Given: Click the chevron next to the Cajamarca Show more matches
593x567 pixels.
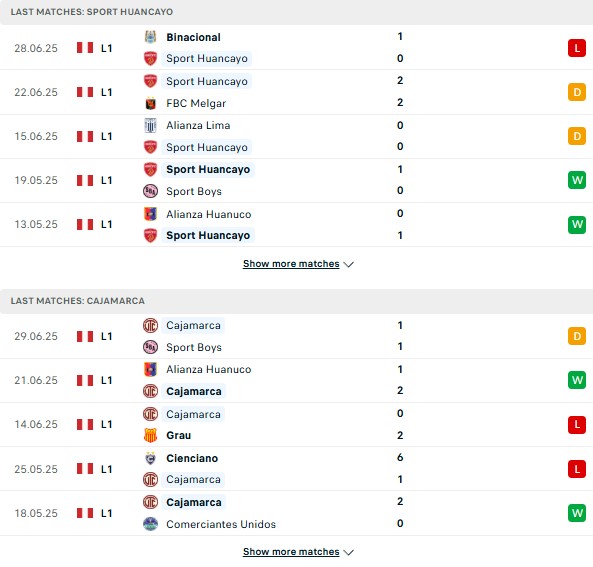Looking at the screenshot, I should (x=348, y=553).
